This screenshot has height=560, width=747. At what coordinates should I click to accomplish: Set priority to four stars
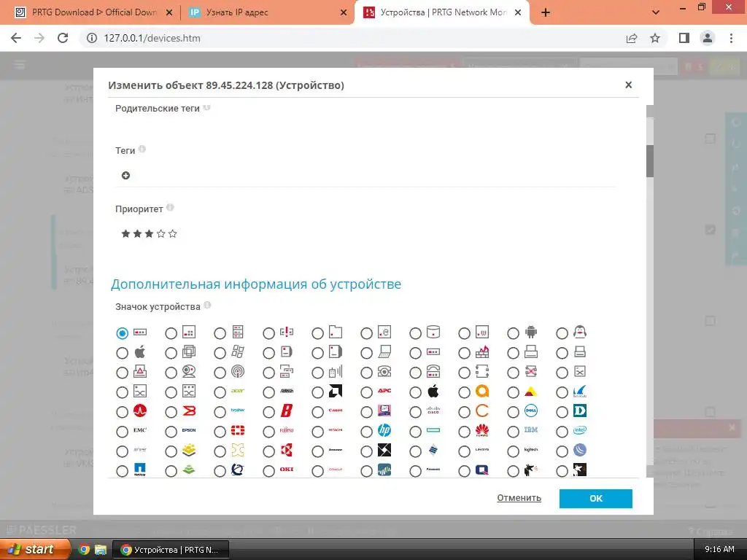pos(161,234)
